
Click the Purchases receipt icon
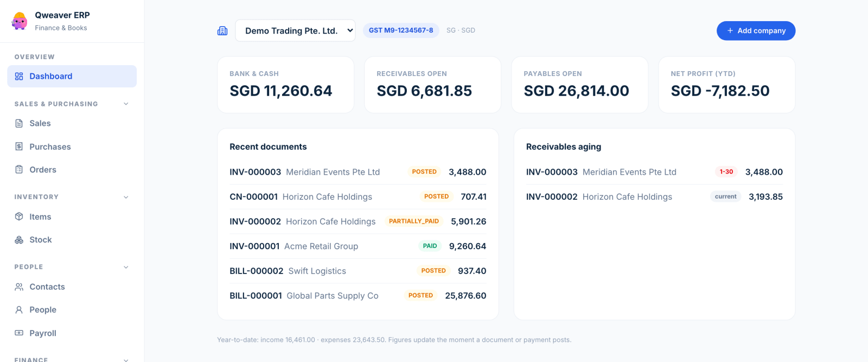point(19,147)
